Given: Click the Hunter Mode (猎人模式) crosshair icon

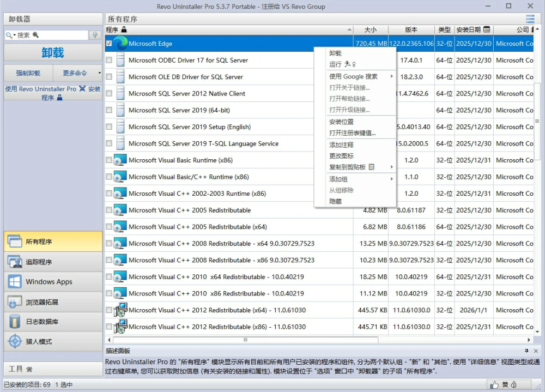Looking at the screenshot, I should tap(15, 342).
